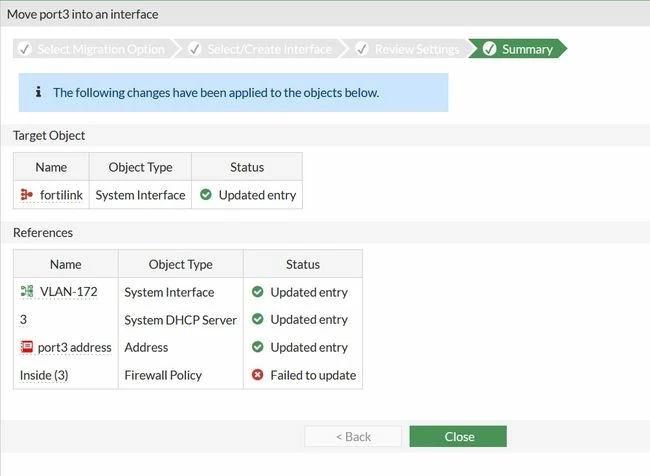Click green check in DHCP Server row
650x476 pixels.
point(257,319)
